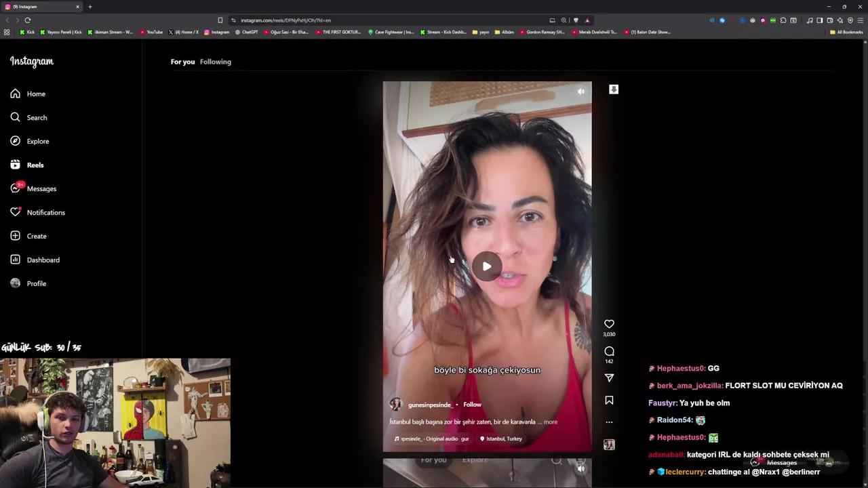This screenshot has width=868, height=488.
Task: Open the 'Albüm' bookmarks folder
Action: 505,32
